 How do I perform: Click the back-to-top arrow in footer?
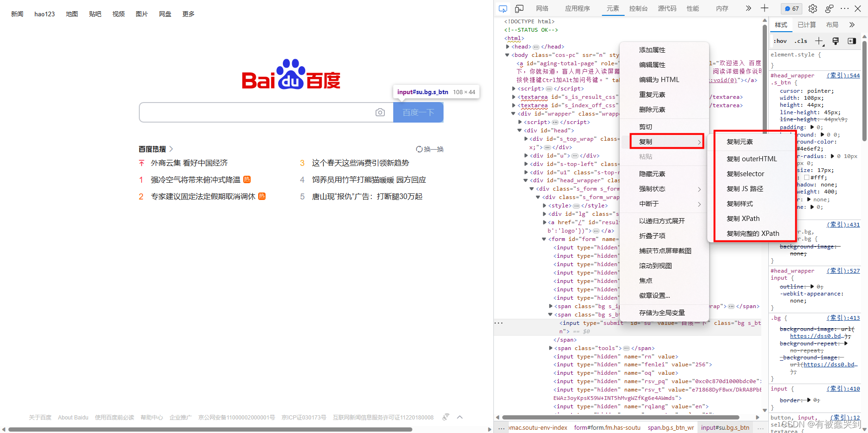coord(460,417)
